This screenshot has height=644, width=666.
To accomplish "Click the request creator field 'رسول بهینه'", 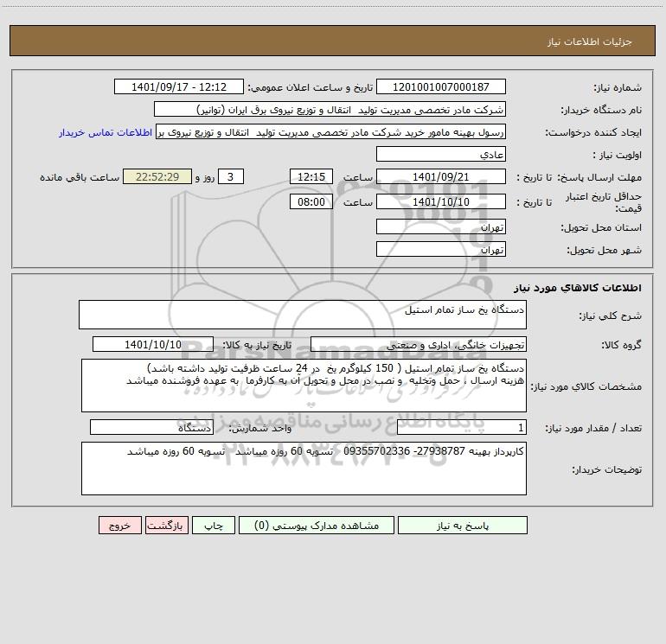I will tap(331, 131).
